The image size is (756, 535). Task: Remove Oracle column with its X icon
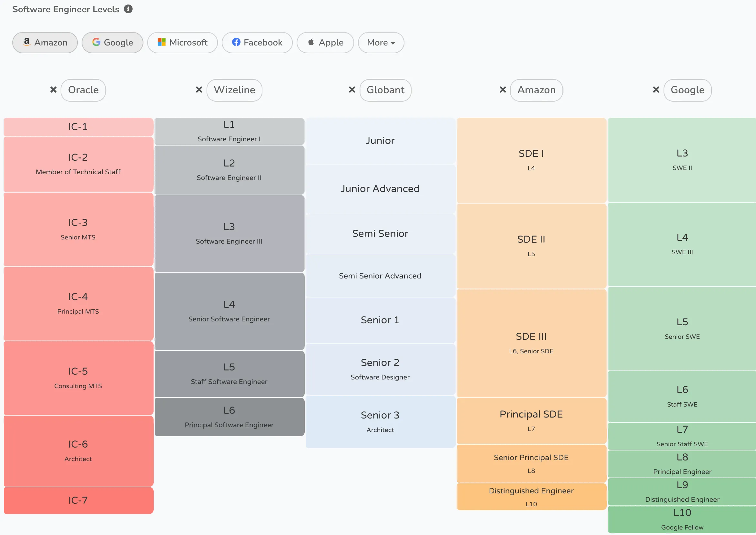pyautogui.click(x=53, y=90)
